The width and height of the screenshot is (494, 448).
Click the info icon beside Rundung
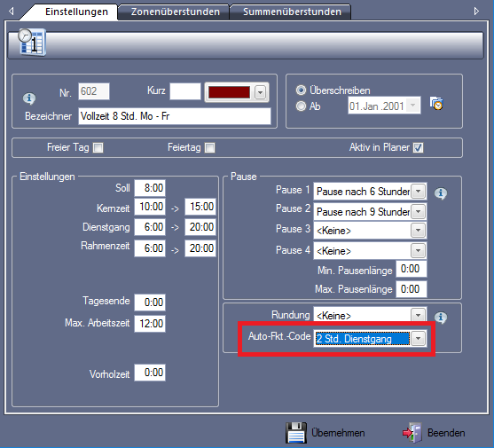pyautogui.click(x=441, y=318)
